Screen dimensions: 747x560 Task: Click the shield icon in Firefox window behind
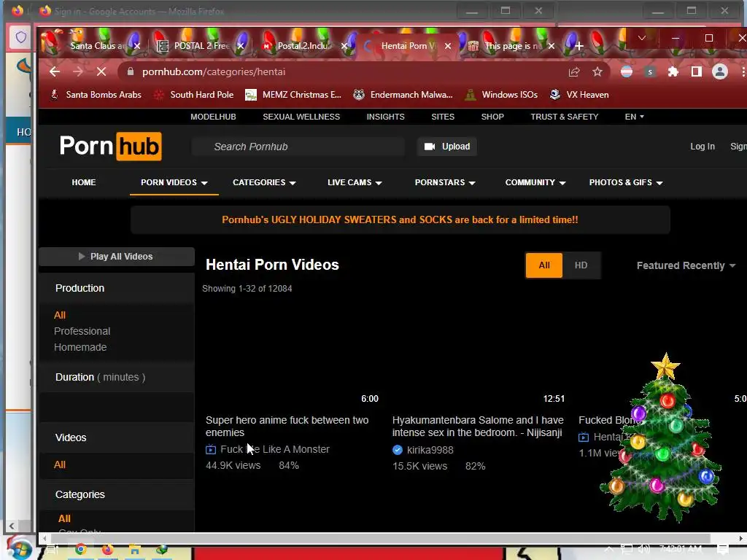20,37
